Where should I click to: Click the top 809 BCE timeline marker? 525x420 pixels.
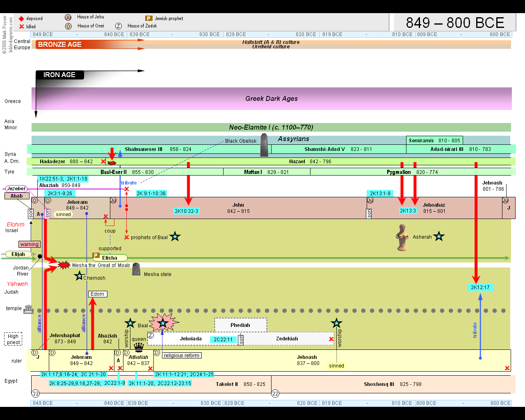click(x=427, y=34)
